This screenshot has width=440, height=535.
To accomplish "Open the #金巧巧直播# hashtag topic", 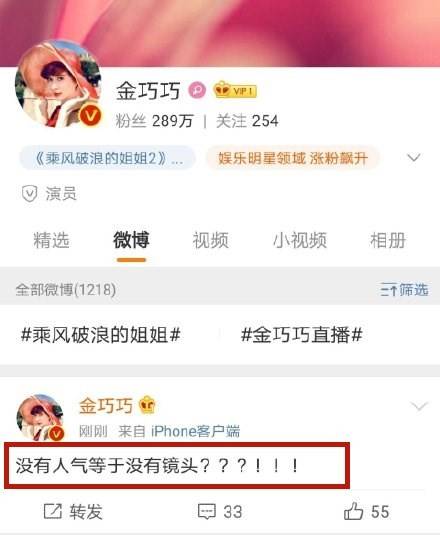I will click(302, 334).
